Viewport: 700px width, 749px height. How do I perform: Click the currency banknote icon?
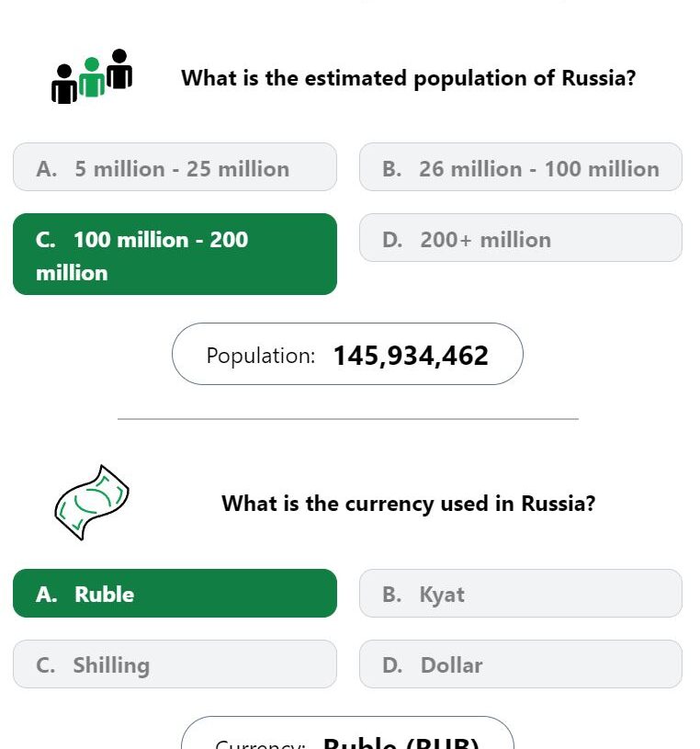click(x=92, y=503)
